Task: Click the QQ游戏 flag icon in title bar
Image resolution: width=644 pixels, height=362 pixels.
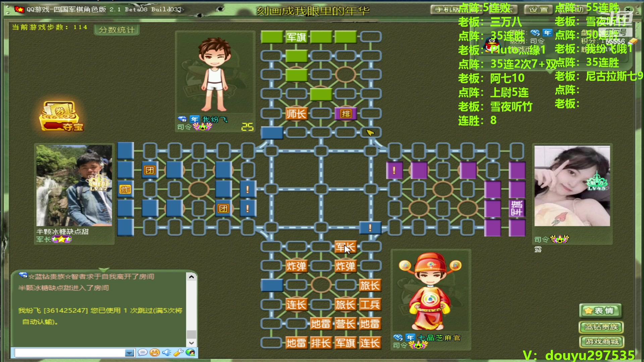Action: coord(19,9)
